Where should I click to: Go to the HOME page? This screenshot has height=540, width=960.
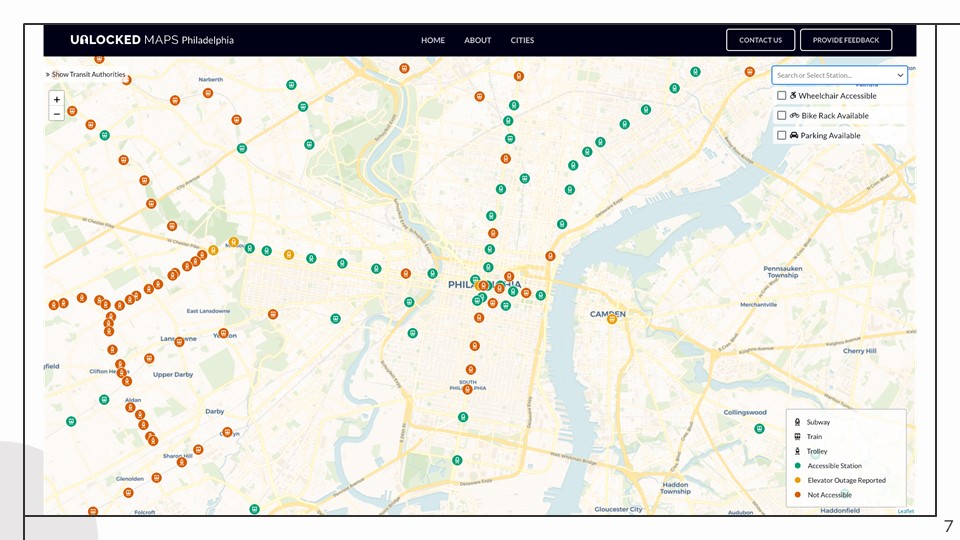click(433, 40)
